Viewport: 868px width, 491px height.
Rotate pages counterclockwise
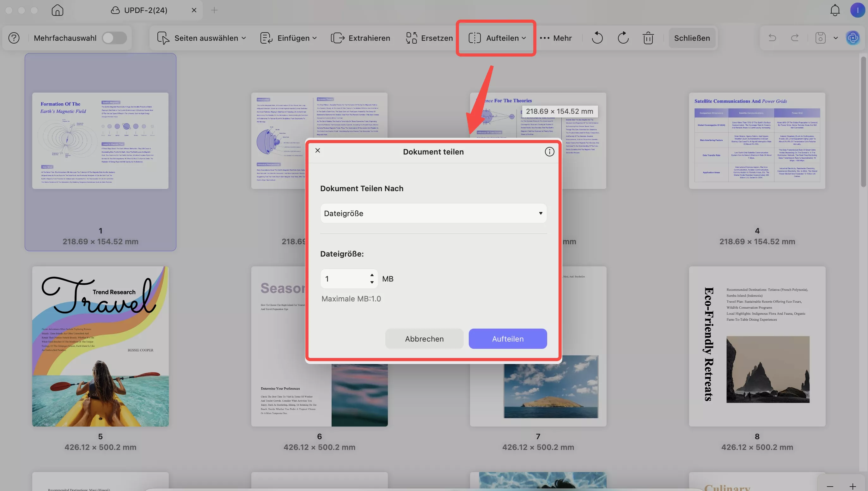click(597, 38)
